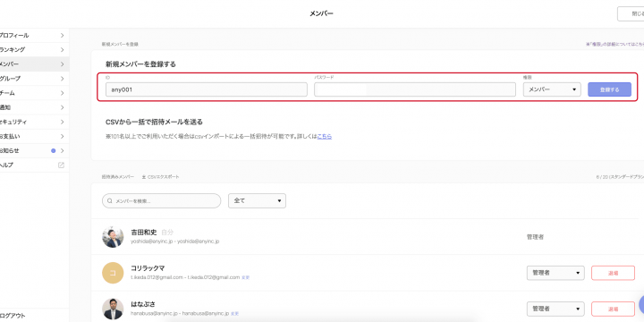The width and height of the screenshot is (644, 322).
Task: Click the chevron next to お支払い
Action: [62, 136]
